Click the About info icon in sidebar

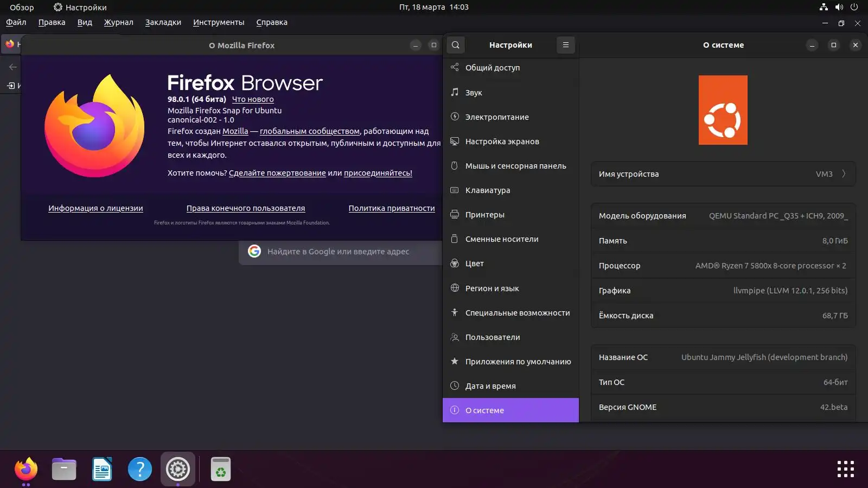coord(455,410)
